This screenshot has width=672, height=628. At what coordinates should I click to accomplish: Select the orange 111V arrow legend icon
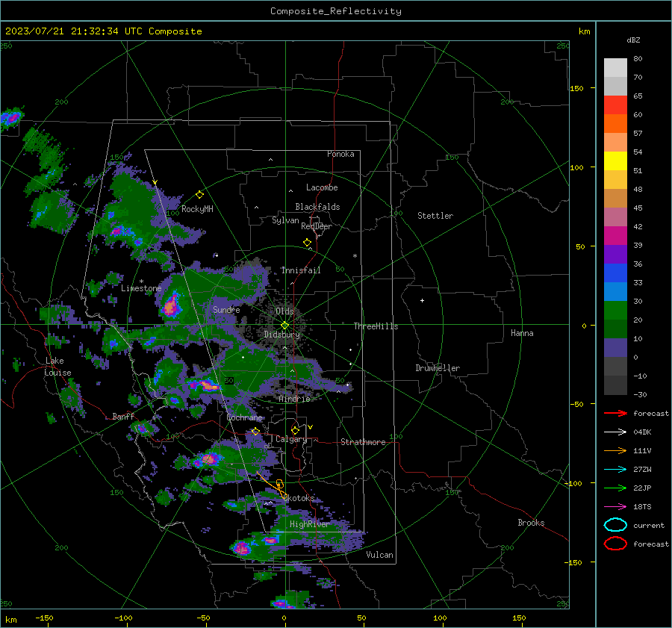615,450
